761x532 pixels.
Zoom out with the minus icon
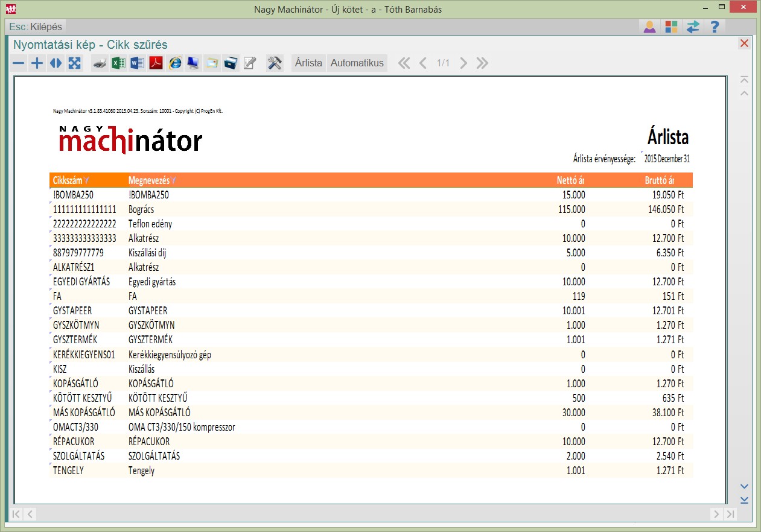[19, 63]
